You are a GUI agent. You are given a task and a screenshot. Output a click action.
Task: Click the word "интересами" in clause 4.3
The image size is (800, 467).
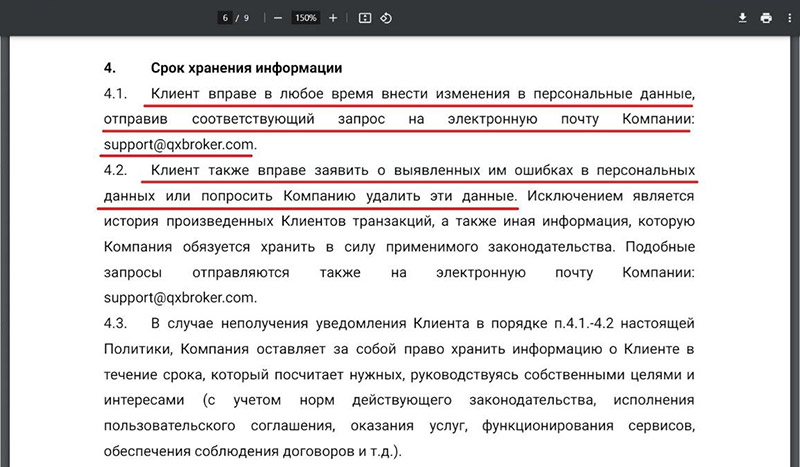[144, 400]
